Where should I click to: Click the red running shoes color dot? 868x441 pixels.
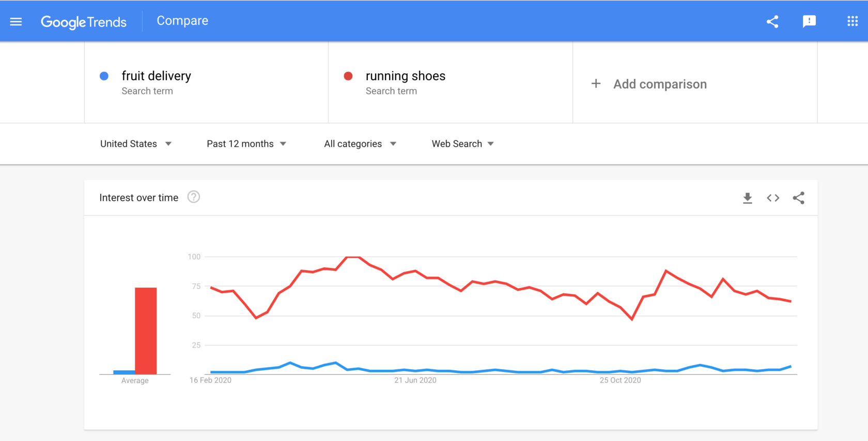click(348, 76)
